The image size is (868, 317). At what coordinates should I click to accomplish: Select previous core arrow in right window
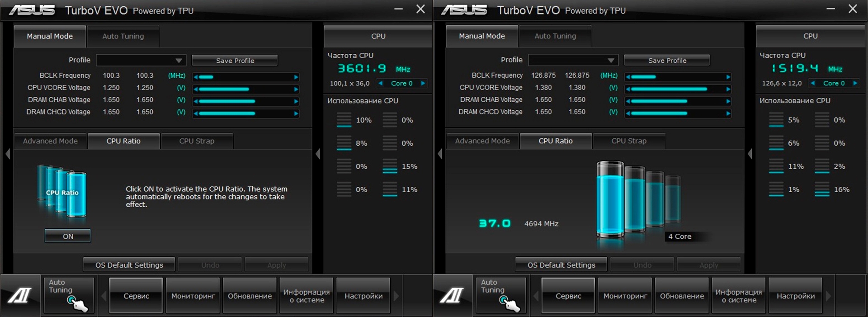813,83
